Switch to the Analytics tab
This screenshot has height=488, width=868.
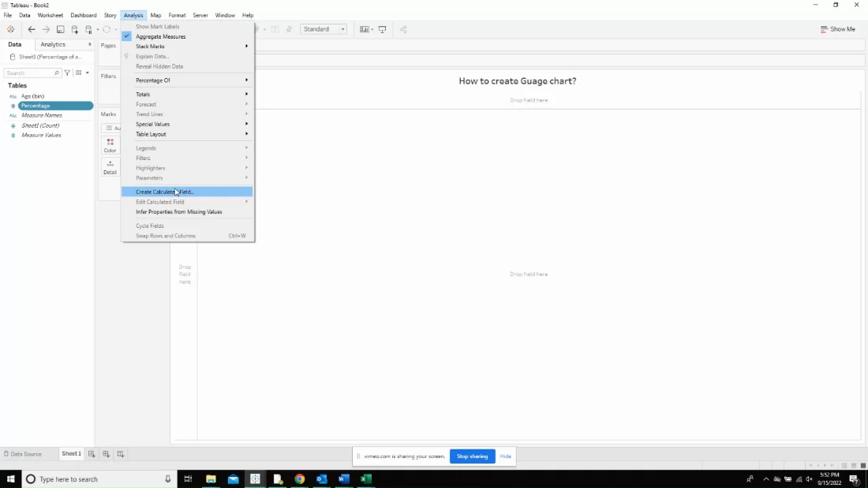53,44
